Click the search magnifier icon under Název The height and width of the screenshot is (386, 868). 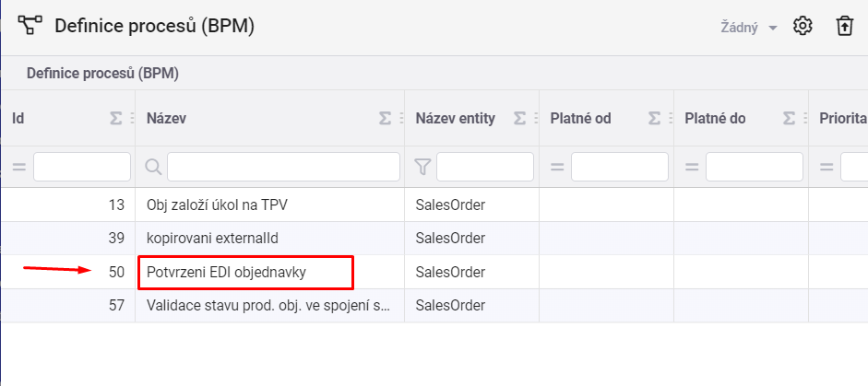[153, 167]
